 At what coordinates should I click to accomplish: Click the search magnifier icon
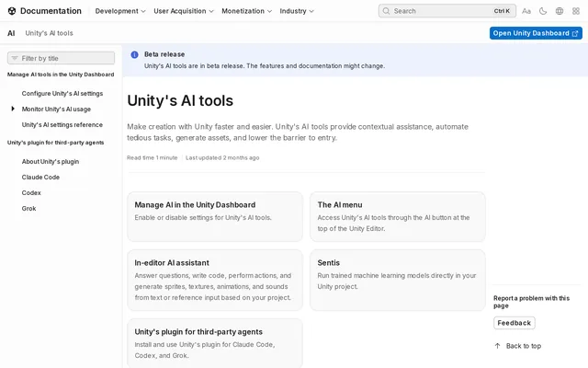(x=386, y=11)
